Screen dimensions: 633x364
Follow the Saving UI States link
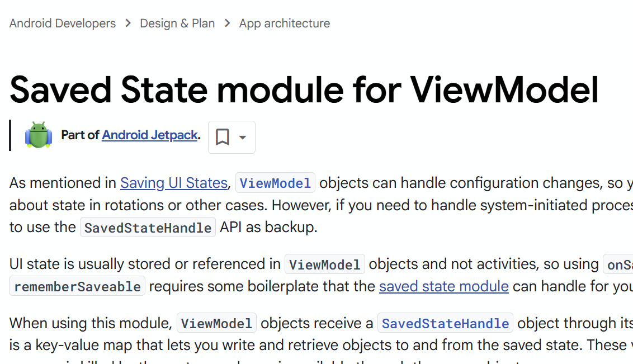(x=174, y=183)
